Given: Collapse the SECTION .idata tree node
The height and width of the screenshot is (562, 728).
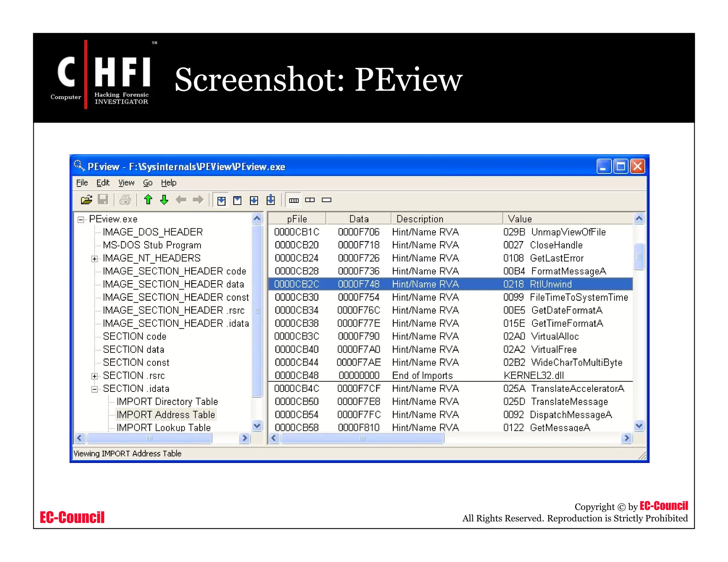Looking at the screenshot, I should pyautogui.click(x=95, y=389).
